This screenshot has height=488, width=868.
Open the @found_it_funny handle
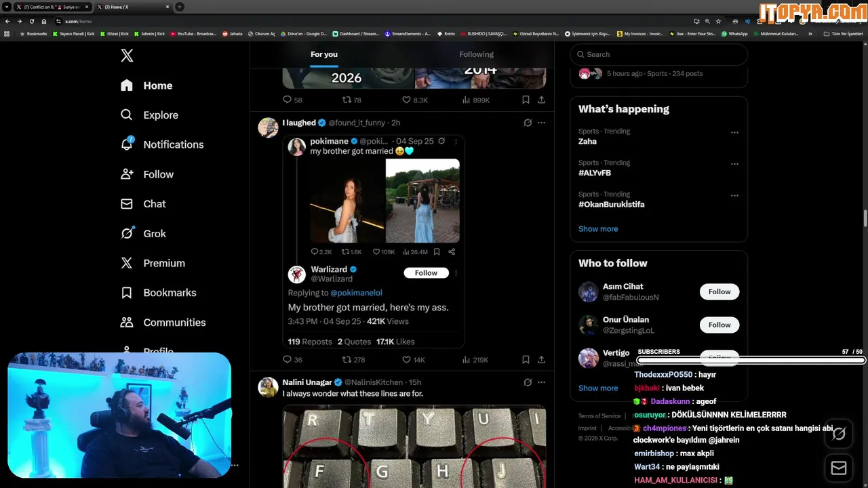[357, 123]
